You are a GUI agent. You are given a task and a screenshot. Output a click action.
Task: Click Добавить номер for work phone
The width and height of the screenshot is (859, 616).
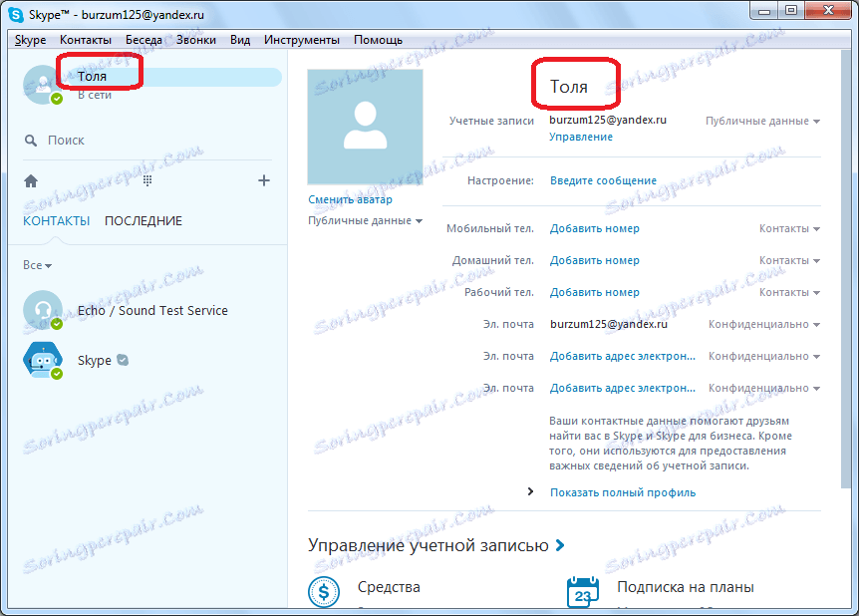[594, 292]
